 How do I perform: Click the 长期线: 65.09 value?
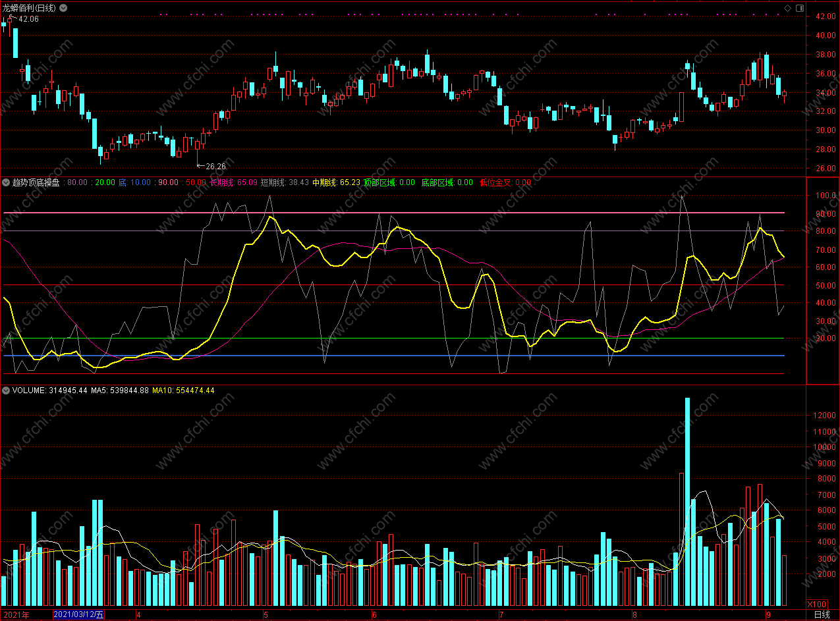click(233, 182)
